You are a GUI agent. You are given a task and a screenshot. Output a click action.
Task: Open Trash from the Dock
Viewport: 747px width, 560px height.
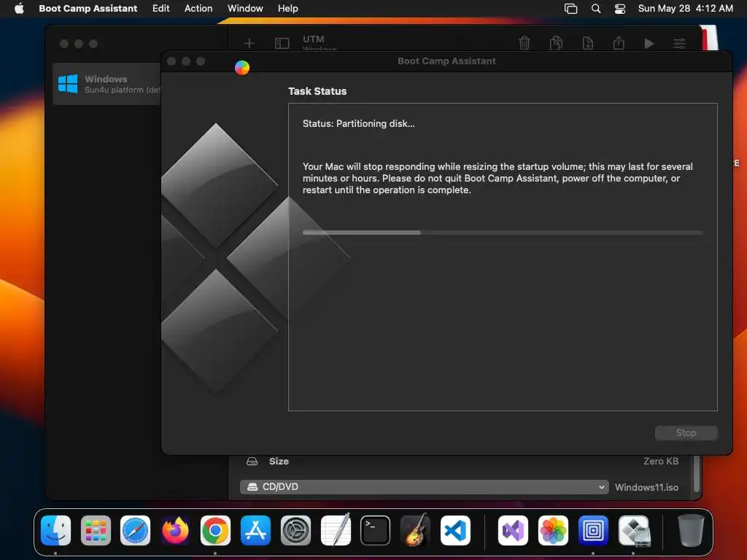(x=690, y=530)
